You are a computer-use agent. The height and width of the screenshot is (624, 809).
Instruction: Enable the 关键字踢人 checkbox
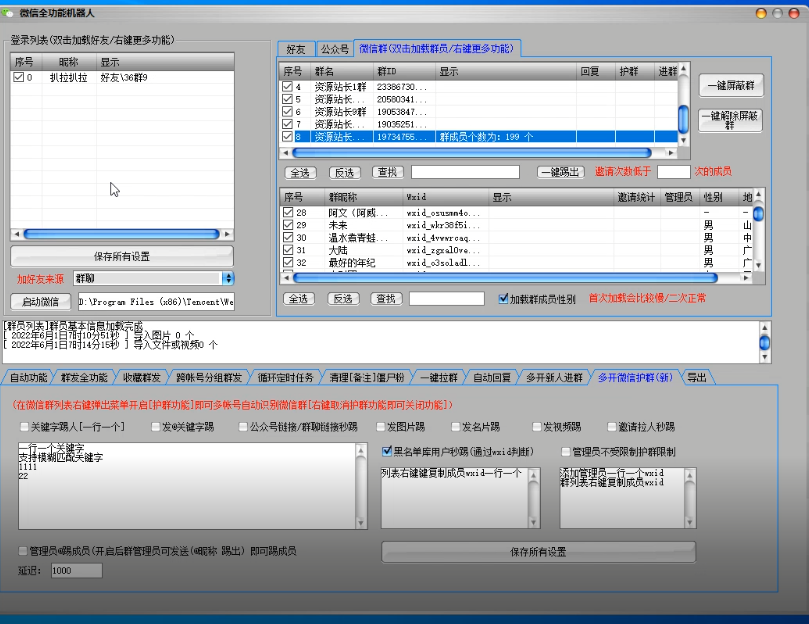[x=24, y=426]
